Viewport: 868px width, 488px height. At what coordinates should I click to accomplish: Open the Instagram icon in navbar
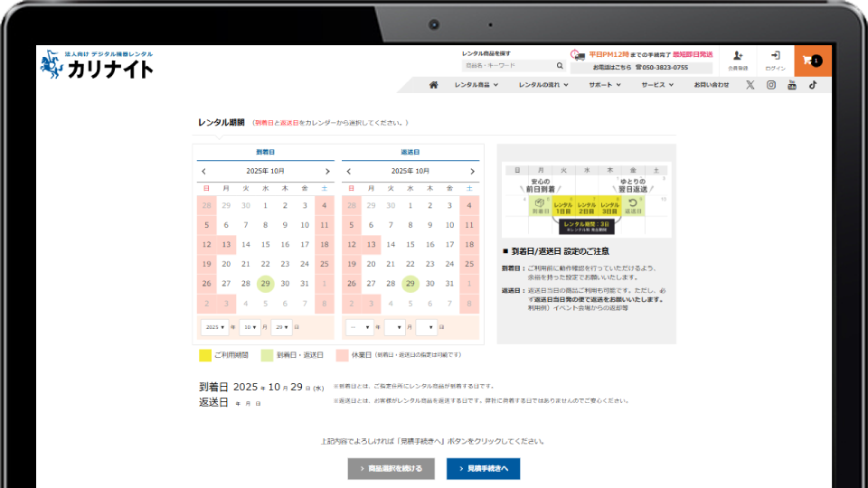(771, 85)
